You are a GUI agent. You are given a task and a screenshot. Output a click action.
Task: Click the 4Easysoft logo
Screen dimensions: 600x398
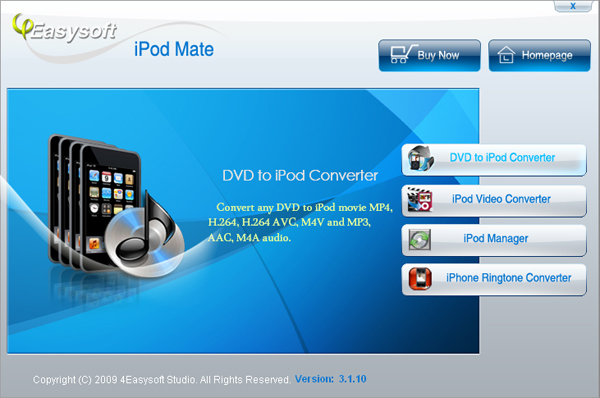click(x=64, y=28)
